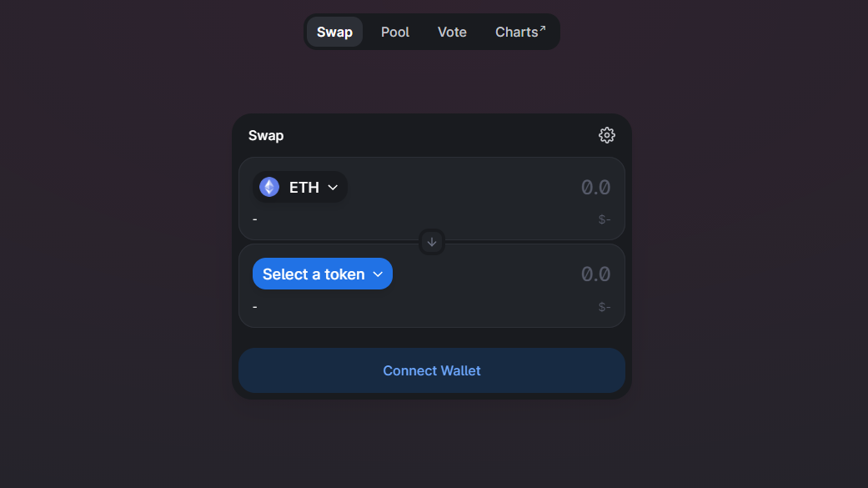Click the dollar value under output amount

[605, 307]
